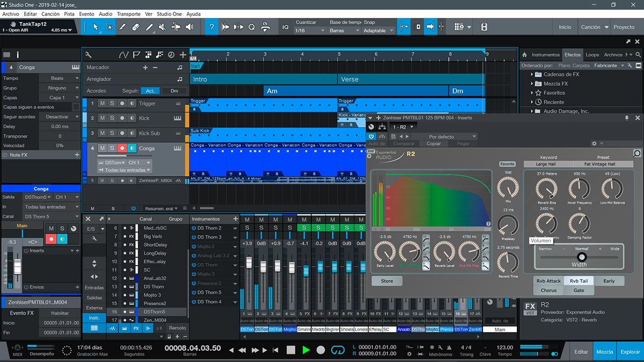The height and width of the screenshot is (362, 644).
Task: Open R2 plugin preset search magnifier
Action: point(636,154)
